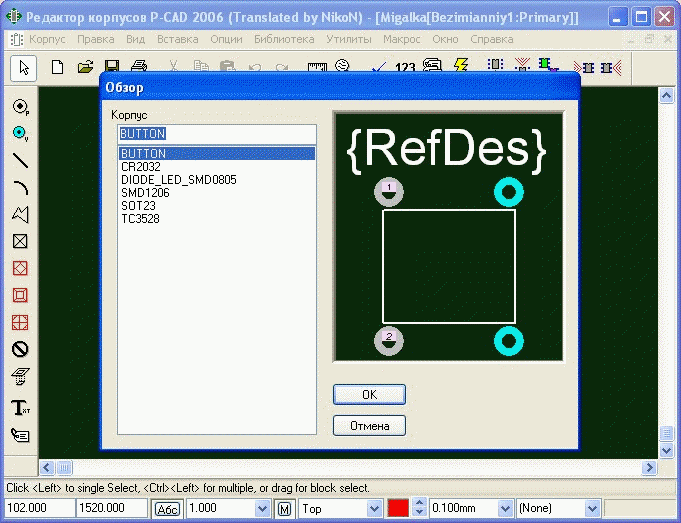681x523 pixels.
Task: Select DIODE_LED_SMD0805 in the list
Action: [178, 179]
